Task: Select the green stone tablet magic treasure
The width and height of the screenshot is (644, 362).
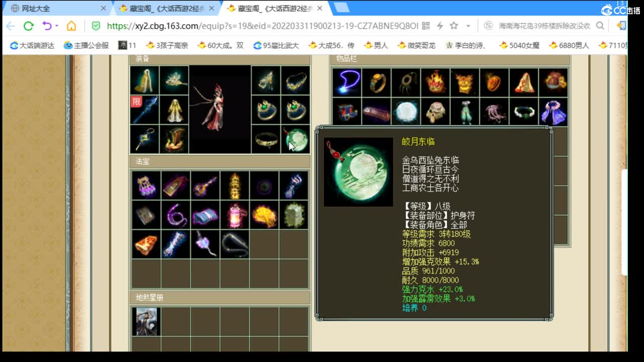Action: (x=294, y=215)
